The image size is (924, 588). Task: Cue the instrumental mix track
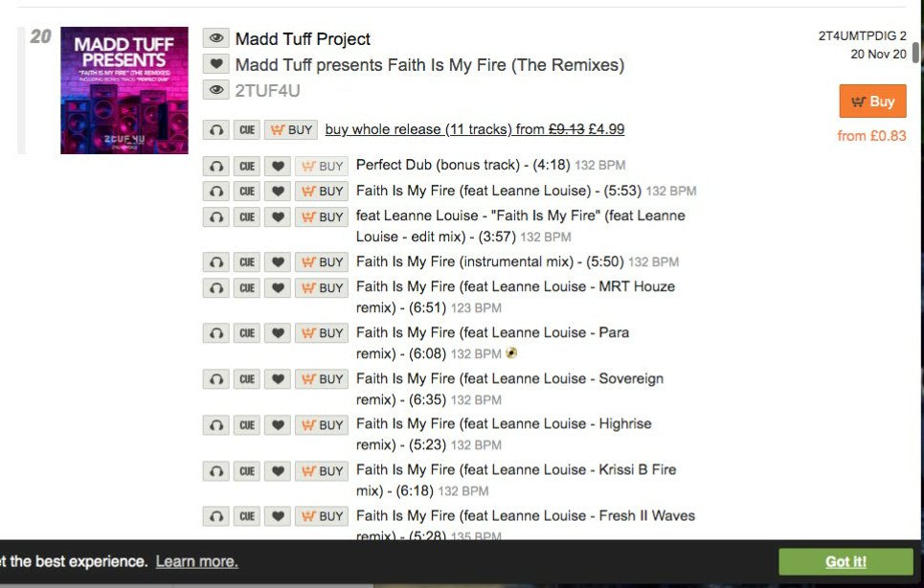pos(247,262)
